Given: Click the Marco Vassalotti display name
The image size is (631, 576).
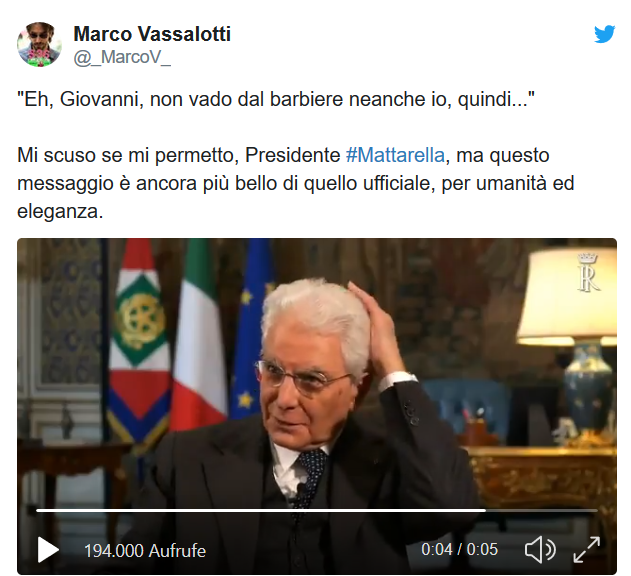Looking at the screenshot, I should pyautogui.click(x=152, y=34).
